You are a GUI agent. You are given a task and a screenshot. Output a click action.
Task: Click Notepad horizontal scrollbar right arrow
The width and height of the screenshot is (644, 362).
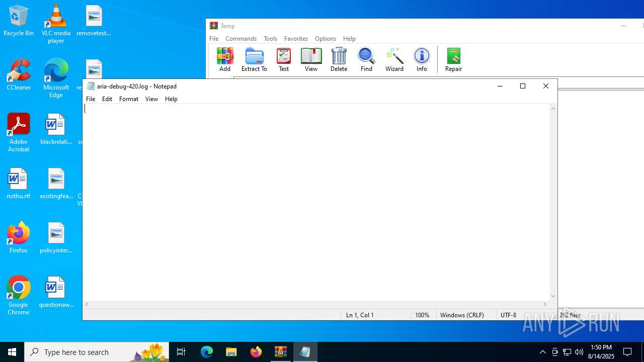coord(545,304)
